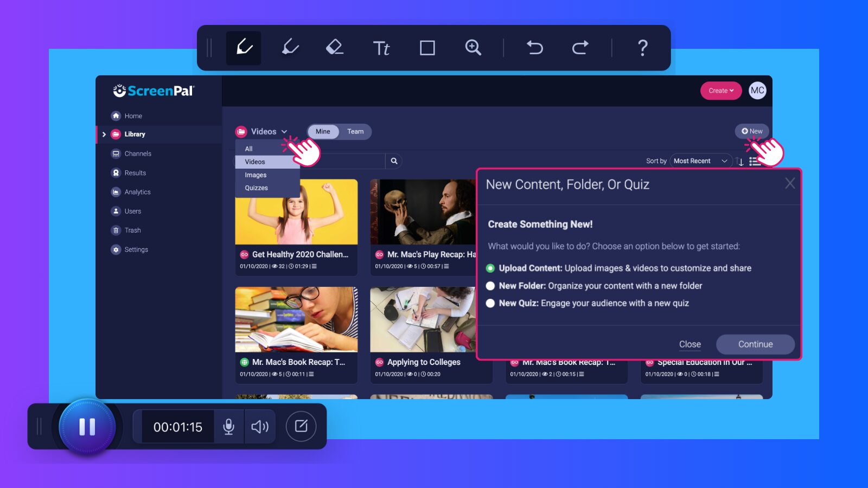868x488 pixels.
Task: Switch to list view icon
Action: coord(754,162)
